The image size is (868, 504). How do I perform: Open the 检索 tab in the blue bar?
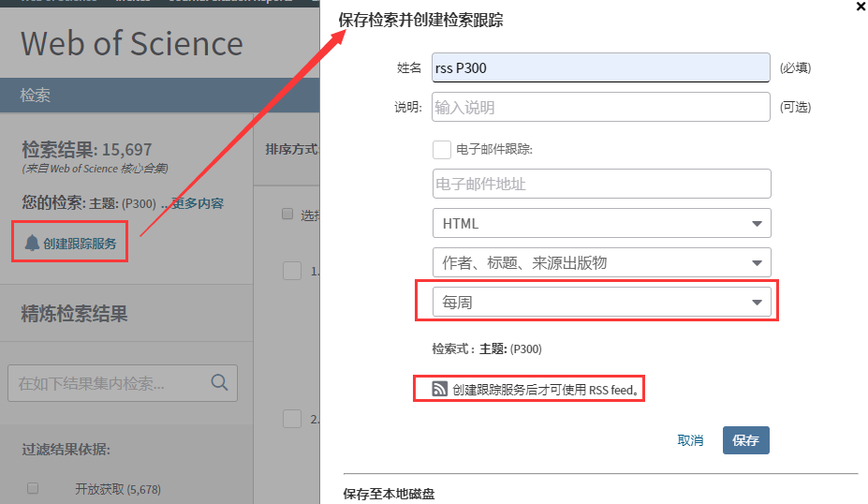tap(35, 96)
